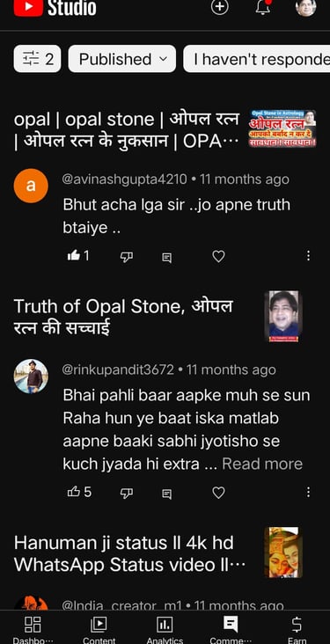Dislike the avinashgupta4210 comment
The width and height of the screenshot is (330, 644).
pyautogui.click(x=126, y=257)
